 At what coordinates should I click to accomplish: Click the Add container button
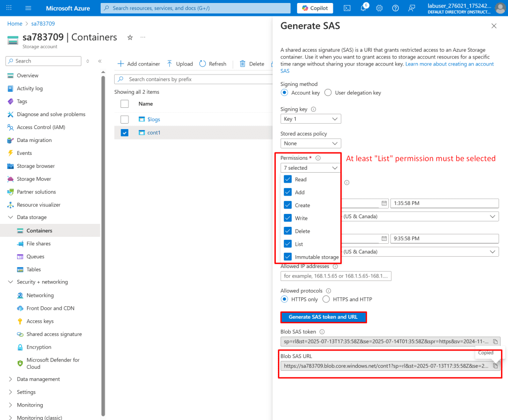pos(138,64)
